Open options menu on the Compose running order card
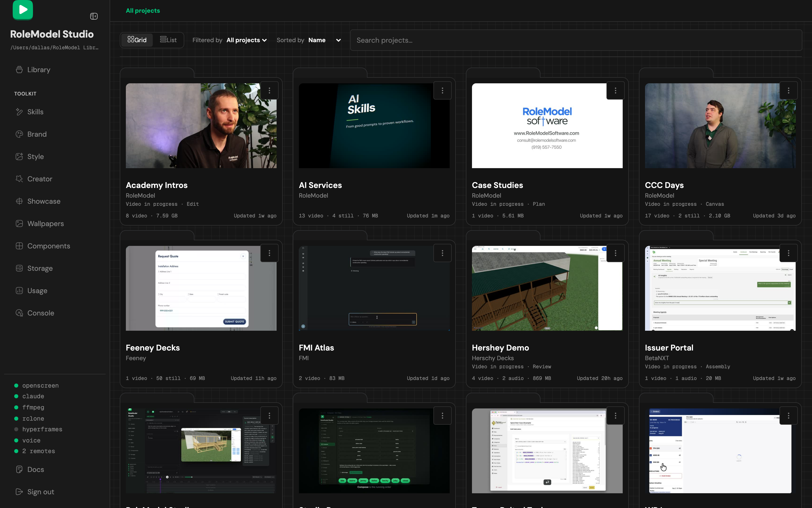This screenshot has width=812, height=508. coord(443,416)
